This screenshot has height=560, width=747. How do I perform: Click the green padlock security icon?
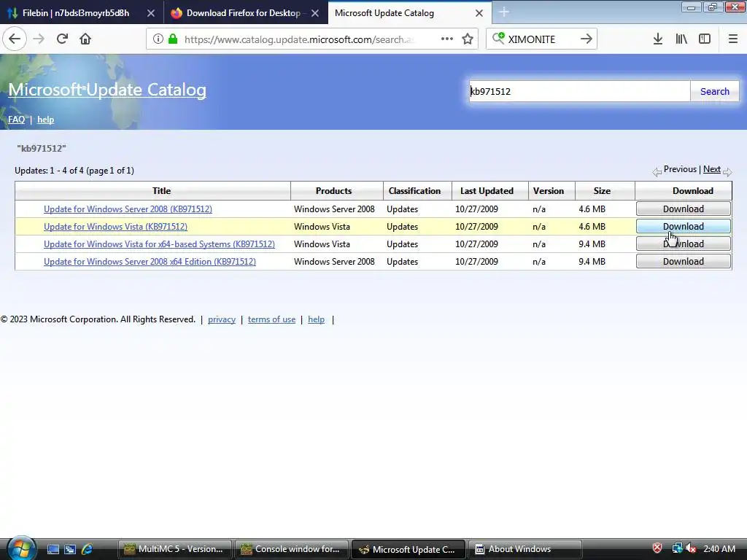tap(173, 39)
